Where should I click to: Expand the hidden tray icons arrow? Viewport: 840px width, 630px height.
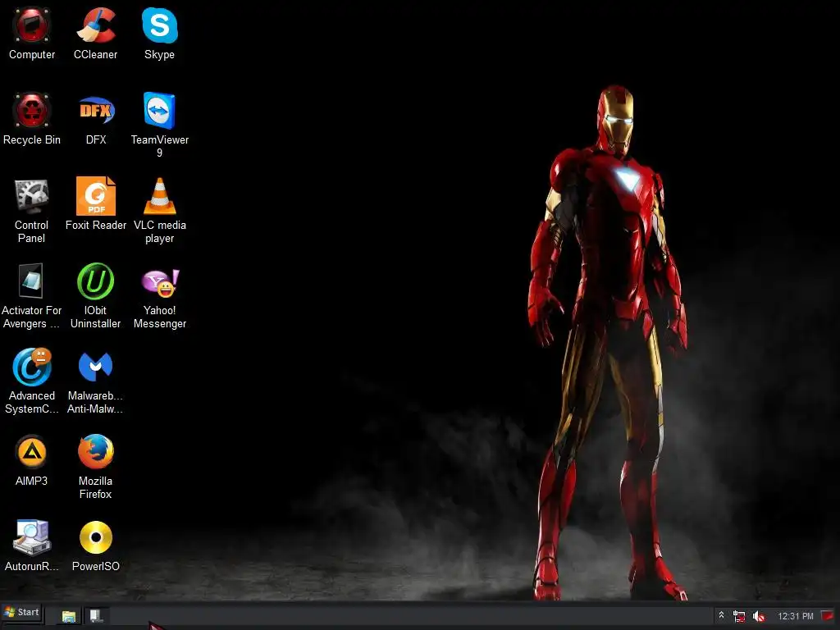click(721, 615)
